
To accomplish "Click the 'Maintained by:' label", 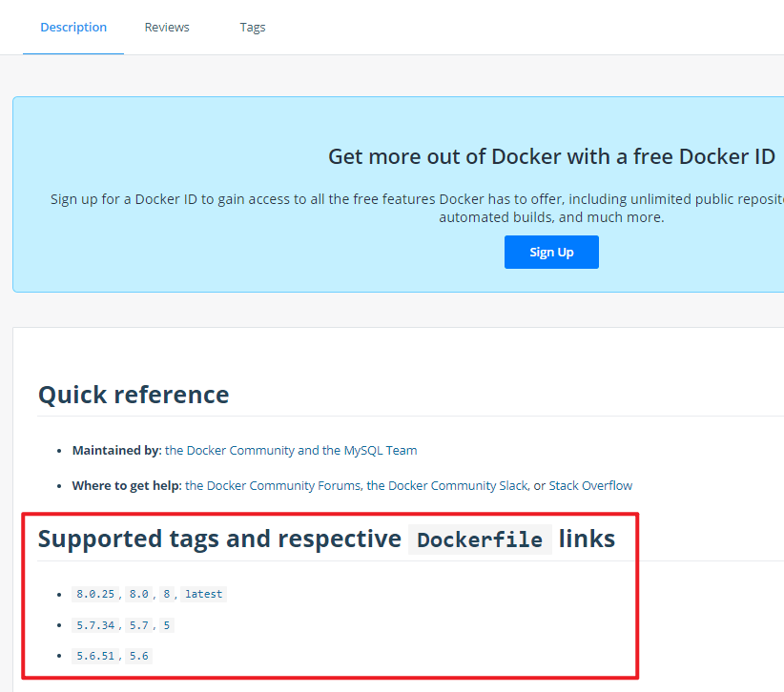I will pyautogui.click(x=117, y=450).
